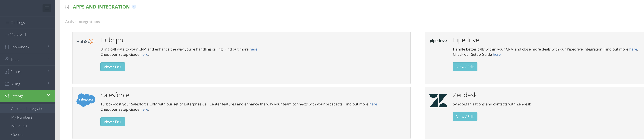Click View / Edit for Zendesk

tap(465, 116)
